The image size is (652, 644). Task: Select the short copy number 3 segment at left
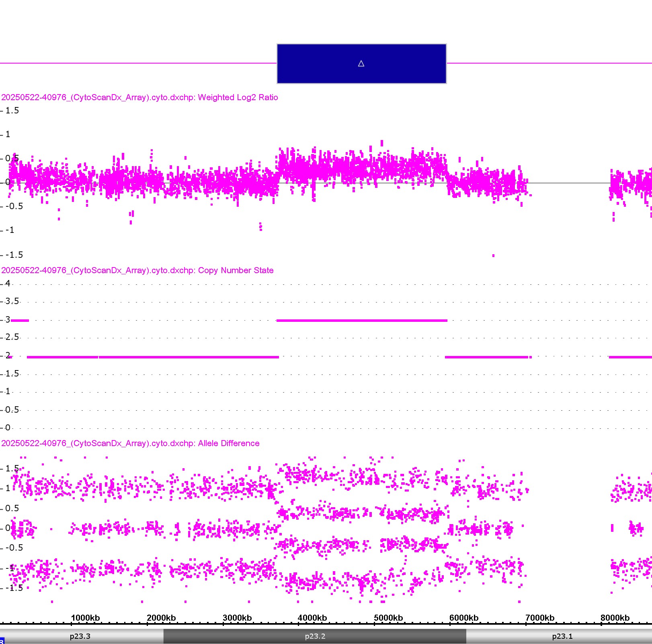pyautogui.click(x=20, y=321)
